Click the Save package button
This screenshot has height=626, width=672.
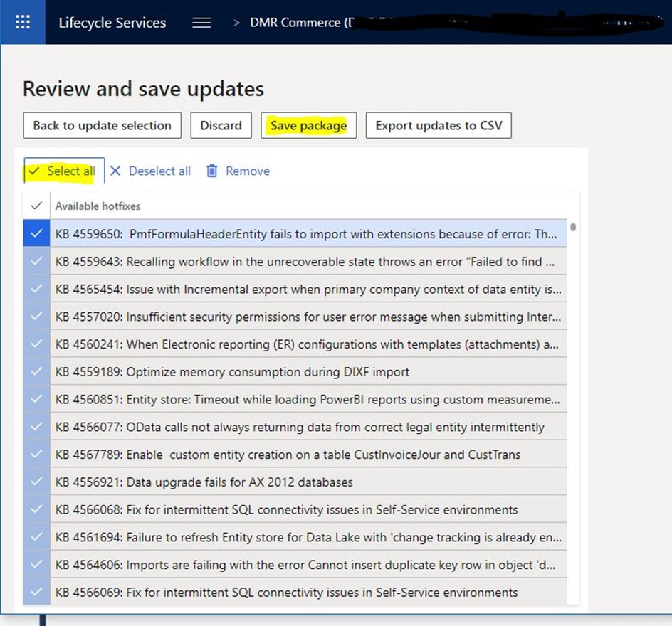pos(308,125)
